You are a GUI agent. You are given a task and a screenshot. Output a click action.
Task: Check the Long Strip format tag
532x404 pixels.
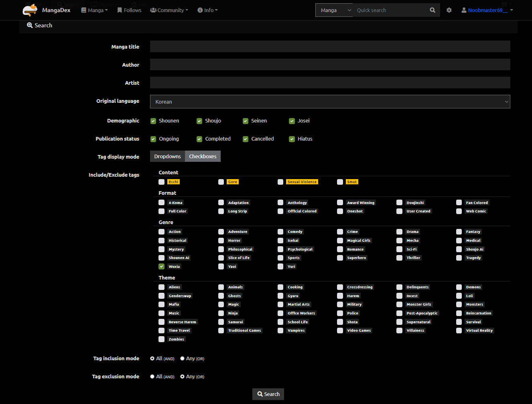click(x=221, y=211)
